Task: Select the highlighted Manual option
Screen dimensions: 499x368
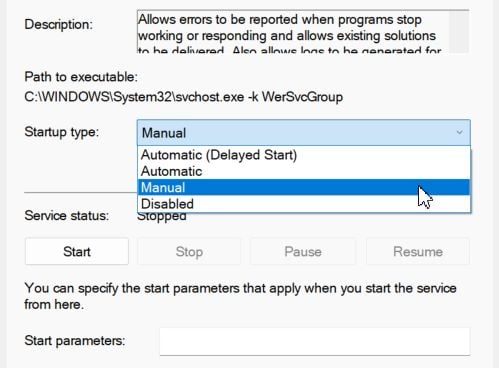Action: (304, 187)
